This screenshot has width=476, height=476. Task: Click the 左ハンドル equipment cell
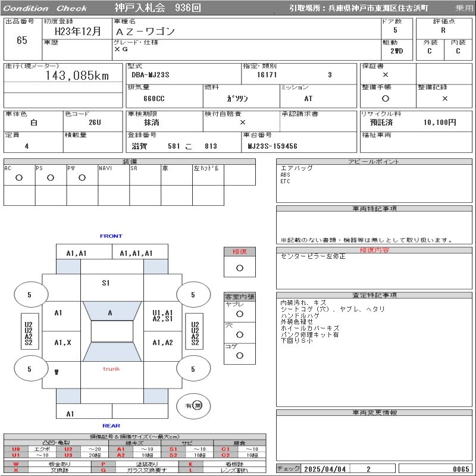(x=208, y=175)
